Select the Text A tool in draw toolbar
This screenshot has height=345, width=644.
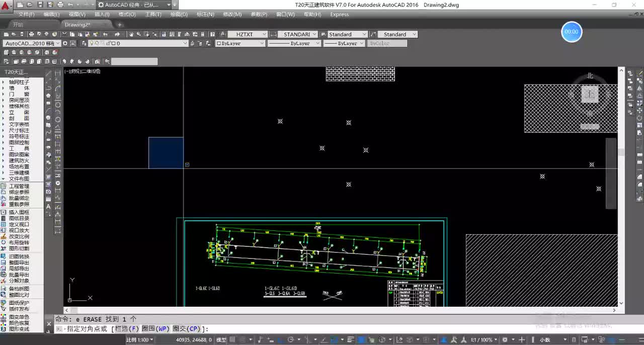coord(48,207)
